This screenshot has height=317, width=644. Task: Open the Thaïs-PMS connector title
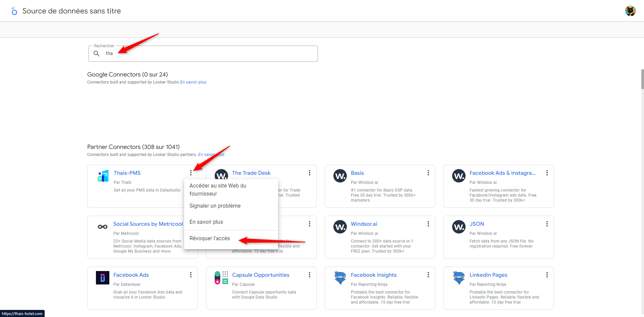point(127,173)
